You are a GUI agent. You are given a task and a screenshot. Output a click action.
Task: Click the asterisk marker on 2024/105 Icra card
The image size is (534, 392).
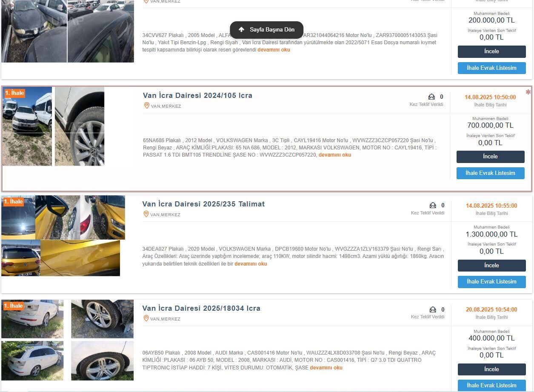[528, 92]
